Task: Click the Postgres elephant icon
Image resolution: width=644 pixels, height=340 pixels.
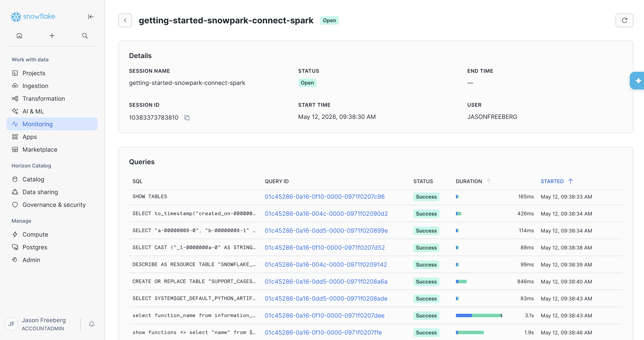Action: [15, 247]
